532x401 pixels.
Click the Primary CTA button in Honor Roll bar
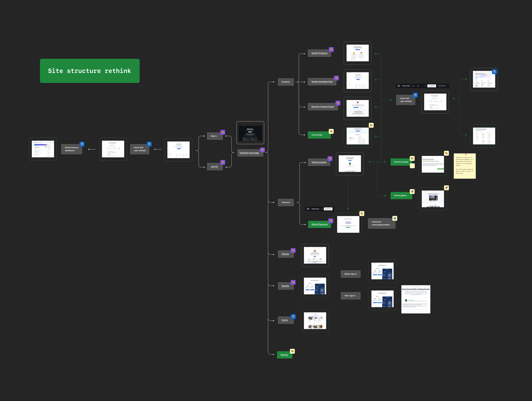[x=432, y=86]
